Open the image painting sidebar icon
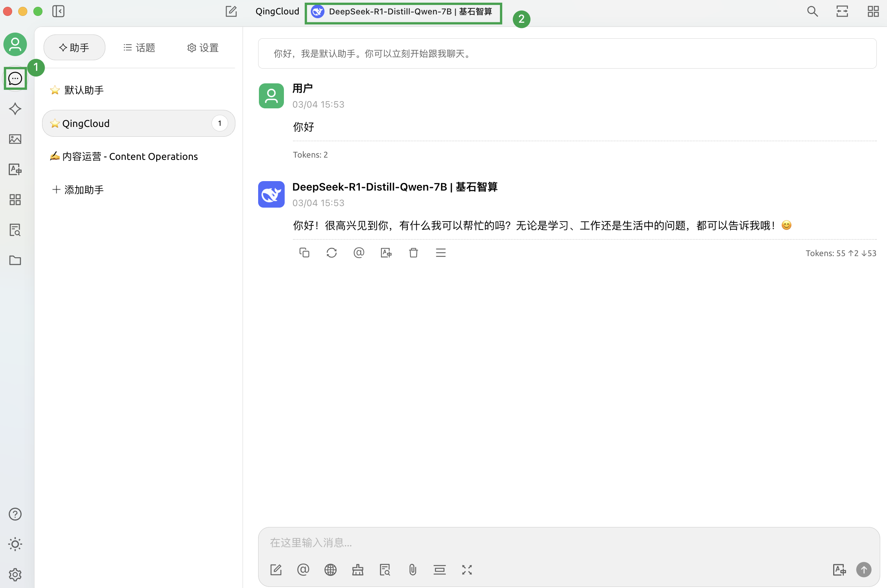This screenshot has height=588, width=887. (15, 139)
